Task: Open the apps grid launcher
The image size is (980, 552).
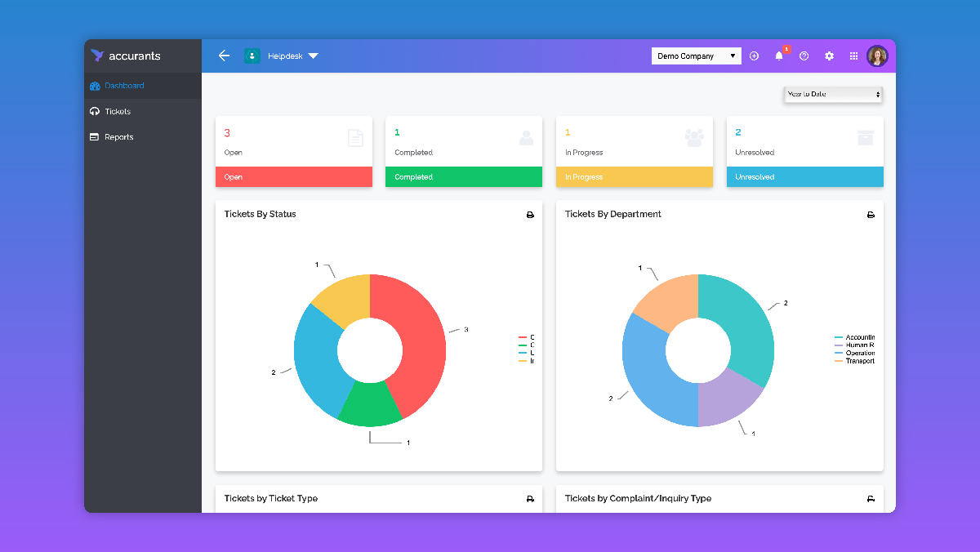Action: (853, 56)
